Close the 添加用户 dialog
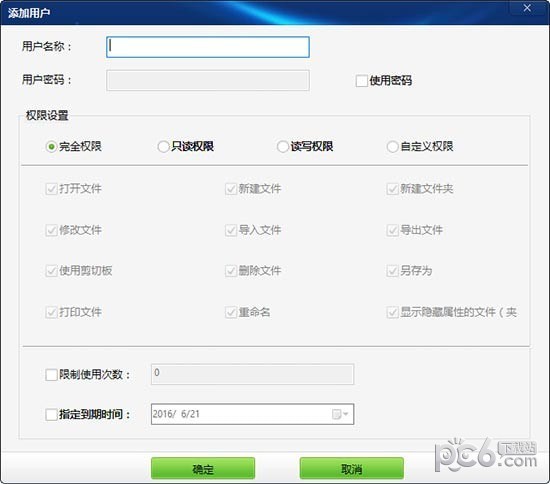The image size is (550, 484). pos(527,8)
